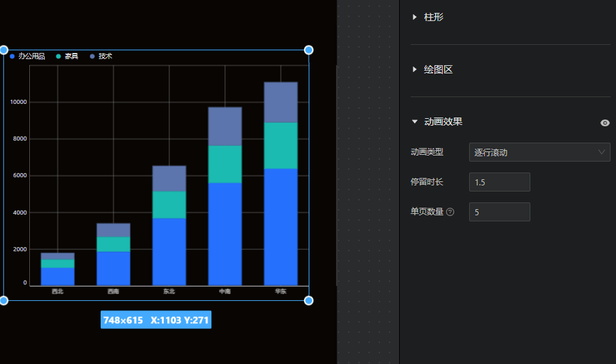Click the top segment of 东北 bar
Viewport: 616px width, 364px height.
169,179
